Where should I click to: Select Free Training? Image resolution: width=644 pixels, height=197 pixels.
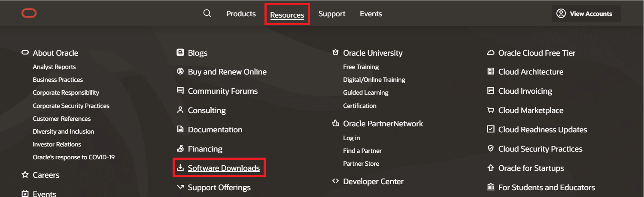(361, 67)
